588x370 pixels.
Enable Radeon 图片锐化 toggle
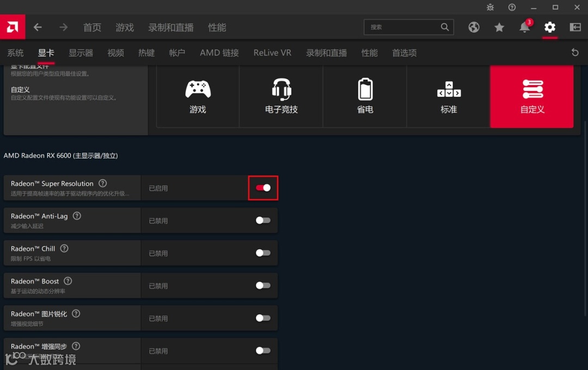point(263,318)
